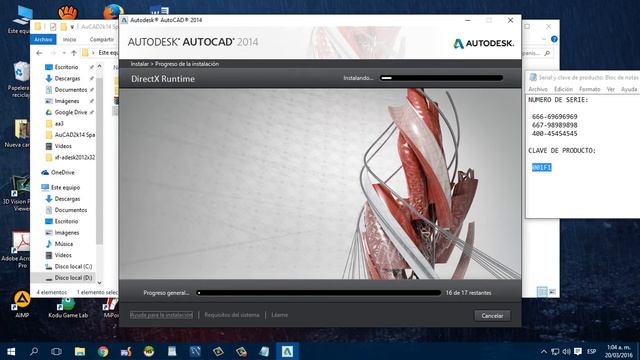Open File Explorer from the taskbar
The width and height of the screenshot is (640, 360).
tap(80, 351)
